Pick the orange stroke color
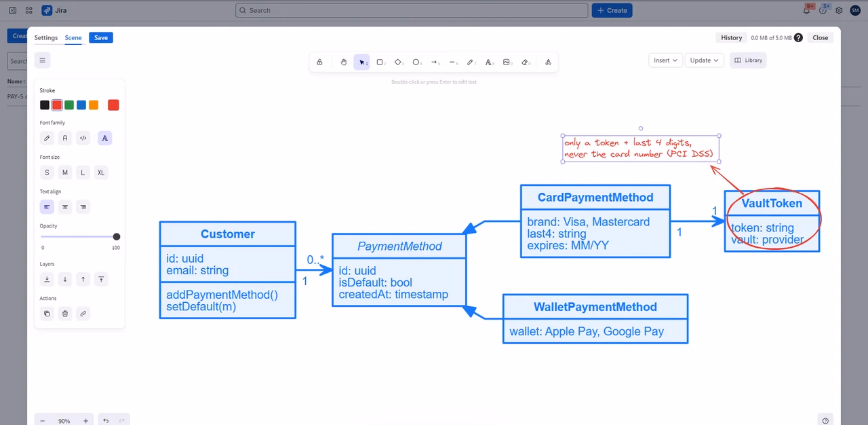 [x=94, y=105]
